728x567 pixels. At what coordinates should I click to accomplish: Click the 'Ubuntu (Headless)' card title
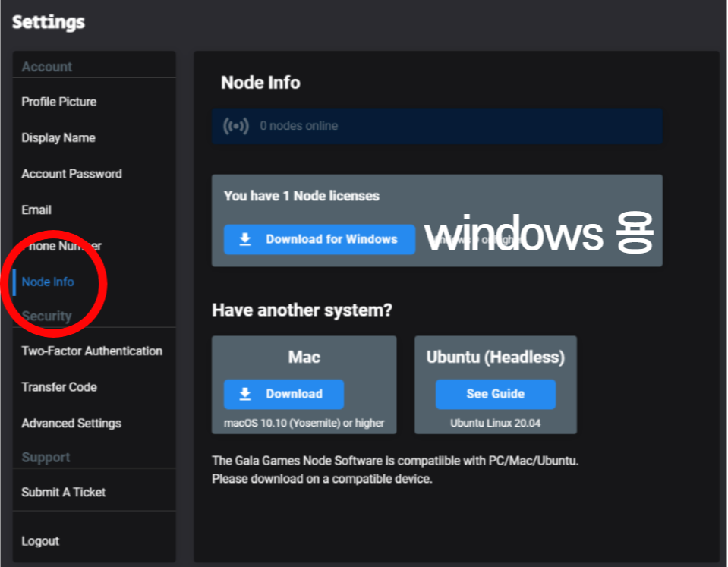(496, 357)
